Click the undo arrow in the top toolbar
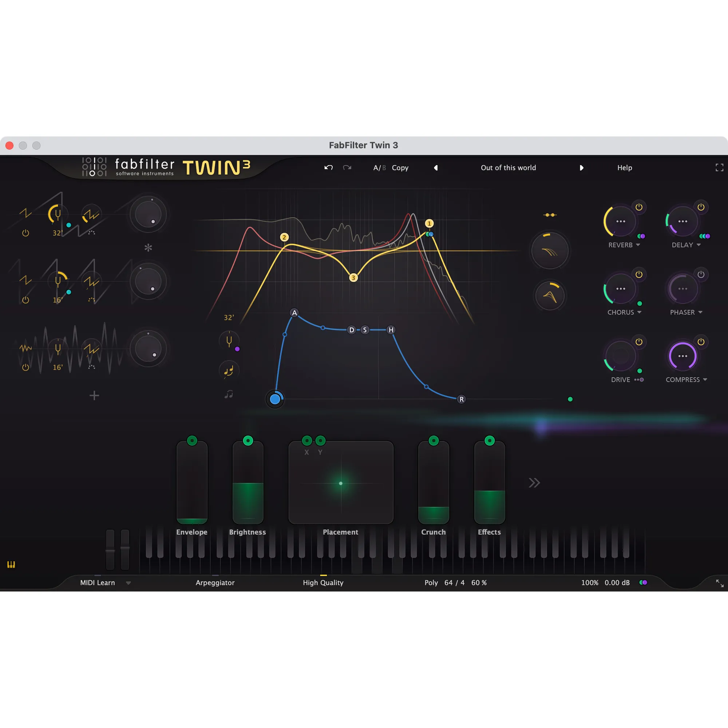728x728 pixels. (x=328, y=168)
